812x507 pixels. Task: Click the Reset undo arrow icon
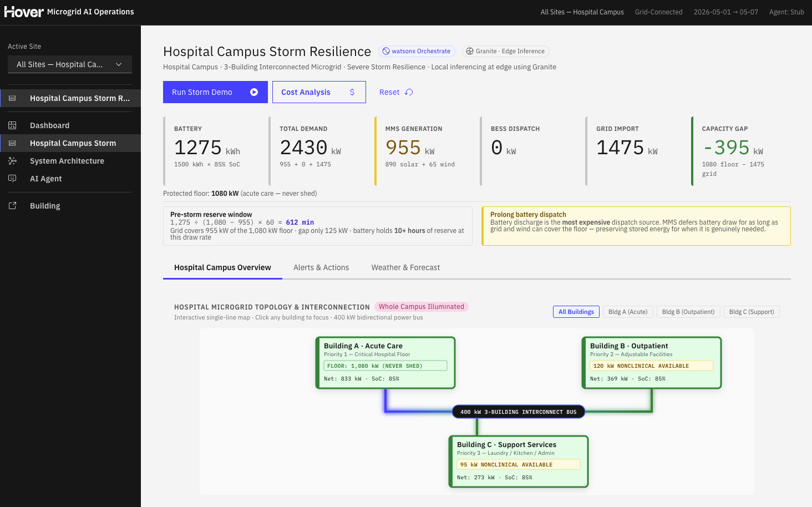409,92
